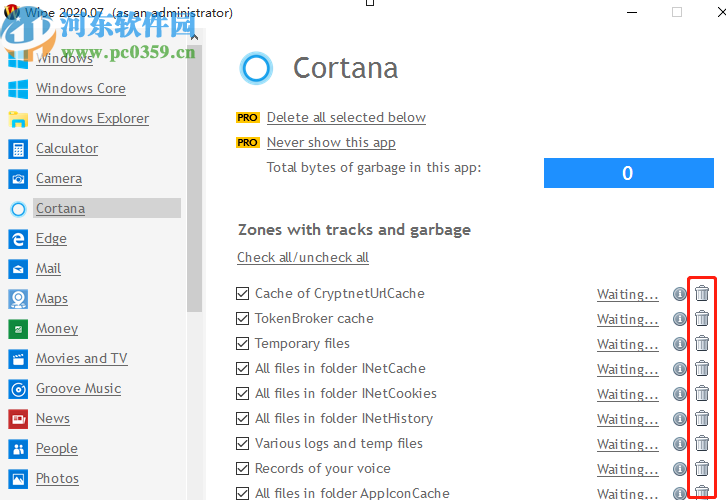
Task: Toggle All files in folder AppIconCache checkbox
Action: tap(243, 494)
